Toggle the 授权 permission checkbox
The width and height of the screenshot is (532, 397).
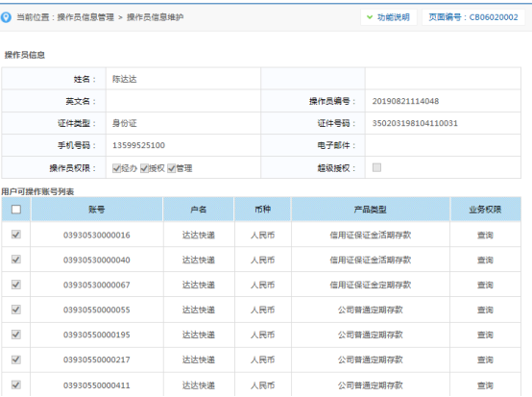[x=145, y=168]
